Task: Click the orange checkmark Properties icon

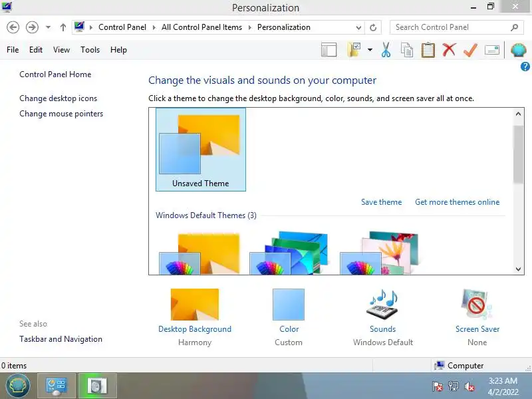Action: pos(470,50)
